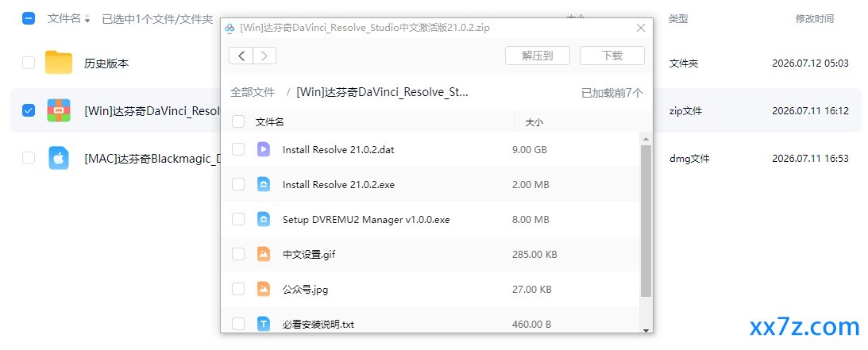868x350 pixels.
Task: Uncheck the selected Win DaVinci zip file
Action: coord(29,110)
